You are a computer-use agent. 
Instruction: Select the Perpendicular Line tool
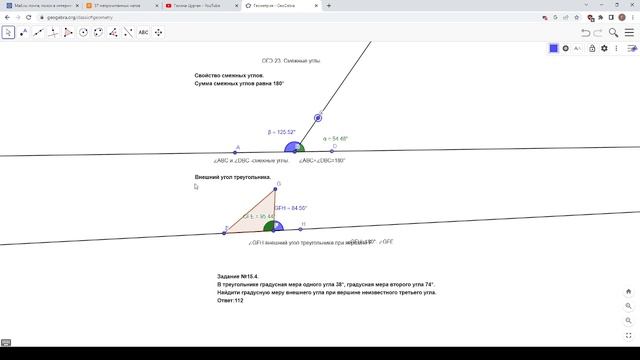[53, 33]
